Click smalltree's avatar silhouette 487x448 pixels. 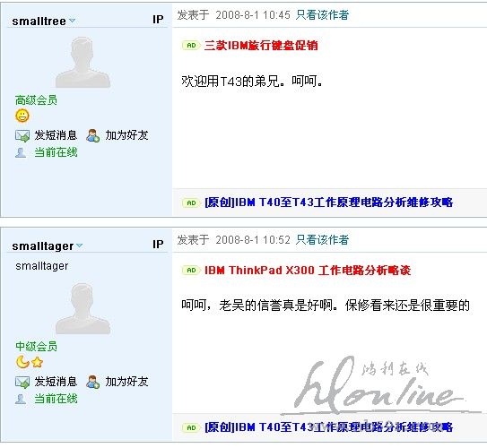click(x=83, y=62)
